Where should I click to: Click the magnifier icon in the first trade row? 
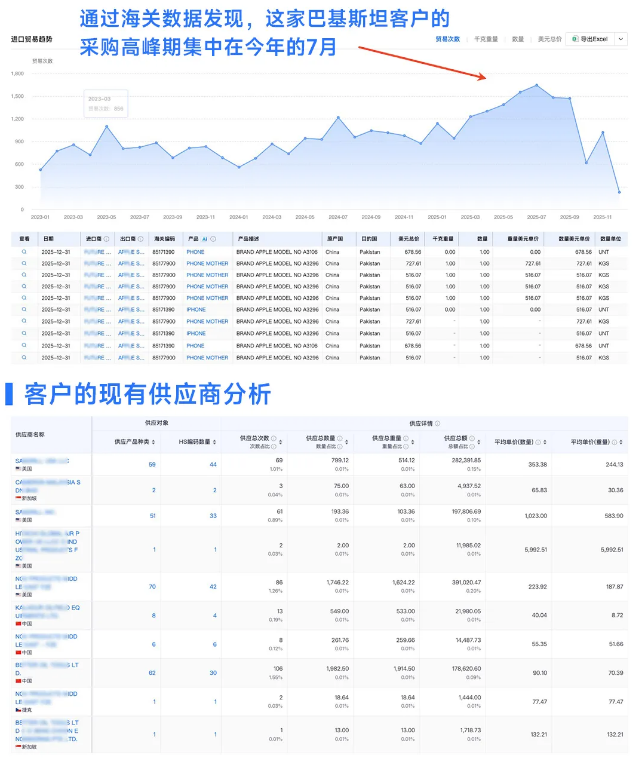[24, 252]
